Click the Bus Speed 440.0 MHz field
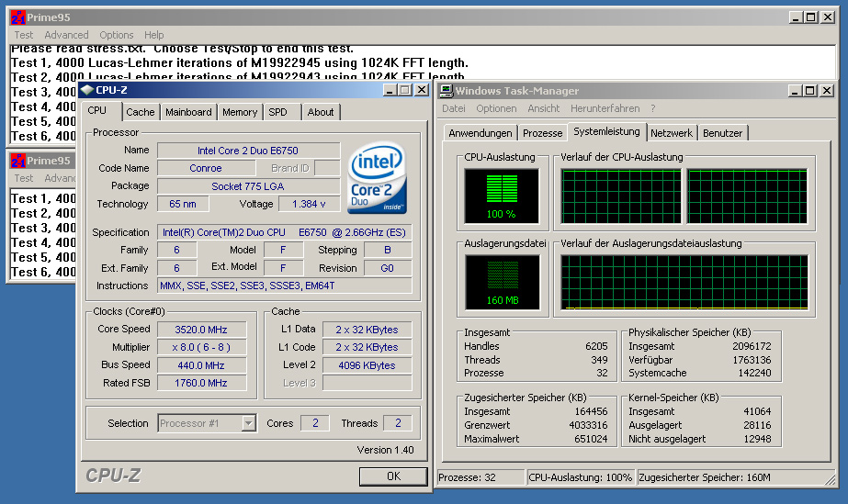Viewport: 848px width, 504px height. pos(201,365)
